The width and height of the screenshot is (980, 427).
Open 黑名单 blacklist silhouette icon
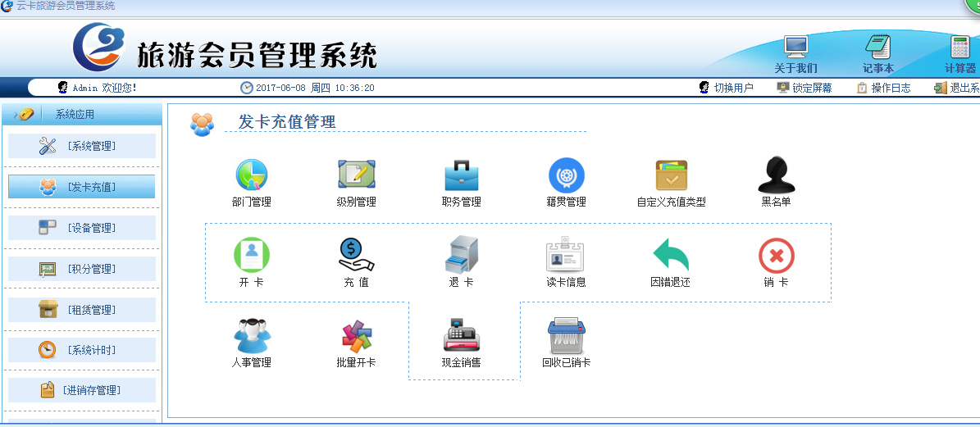tap(777, 175)
